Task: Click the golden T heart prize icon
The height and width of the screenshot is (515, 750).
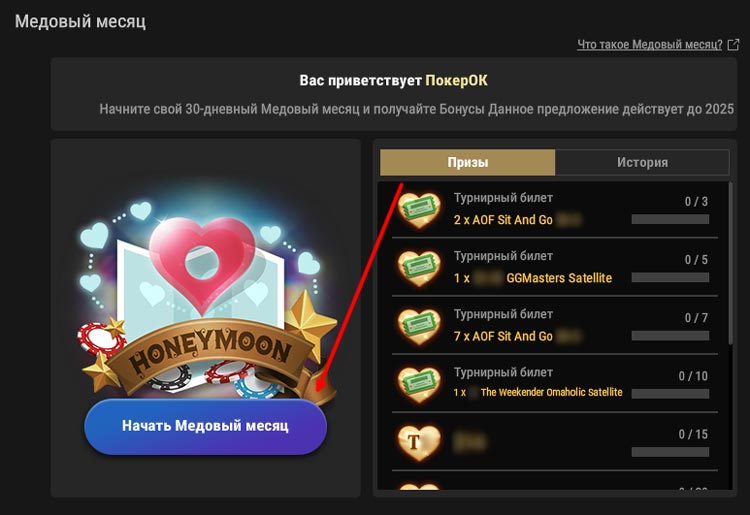Action: tap(419, 443)
